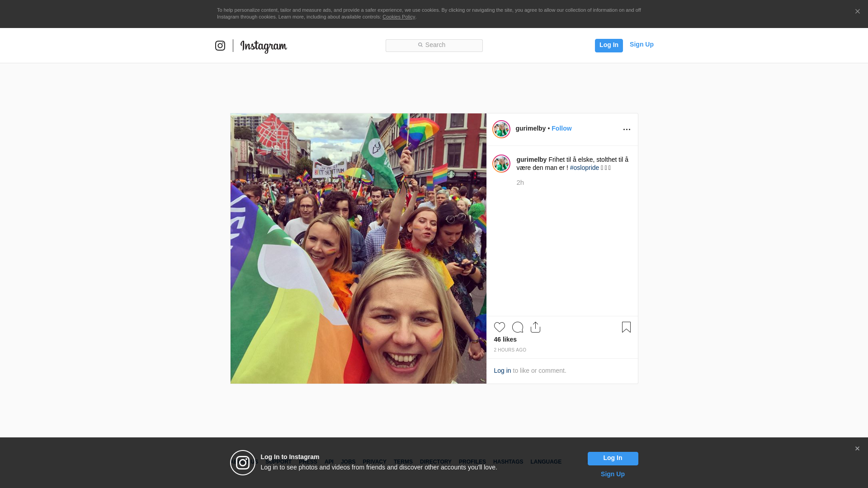Open HASHTAGS footer link

tap(508, 462)
